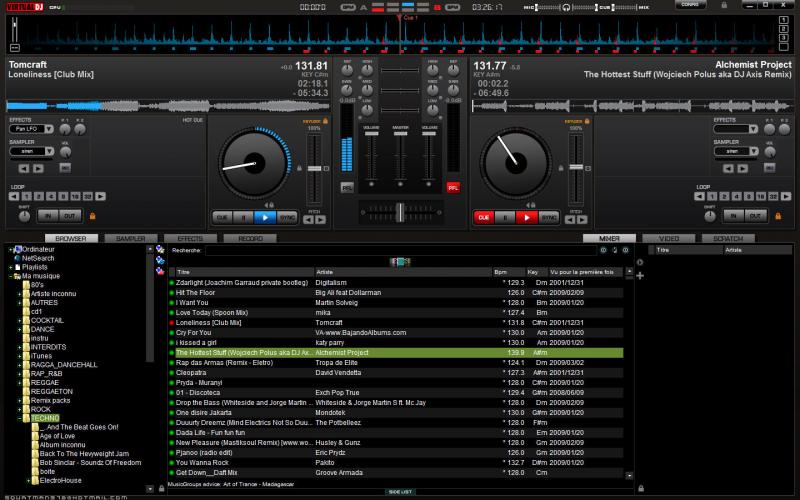
Task: Toggle the right channel PFL button
Action: [452, 187]
